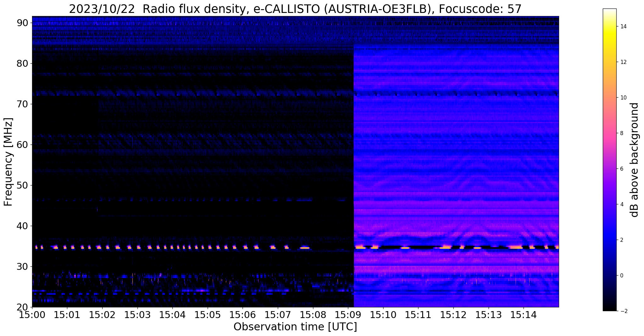Click the 15:06 time tick label
644x336 pixels.
[243, 314]
